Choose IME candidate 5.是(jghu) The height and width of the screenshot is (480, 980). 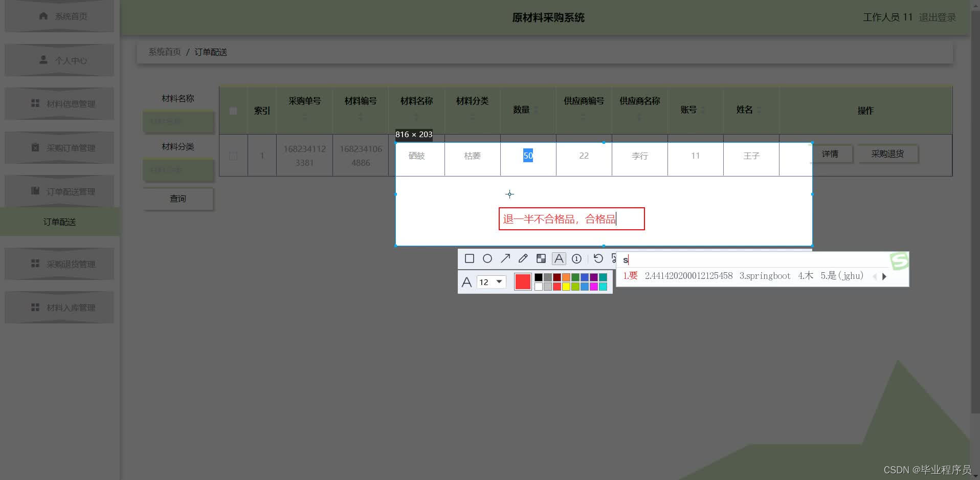(x=842, y=276)
